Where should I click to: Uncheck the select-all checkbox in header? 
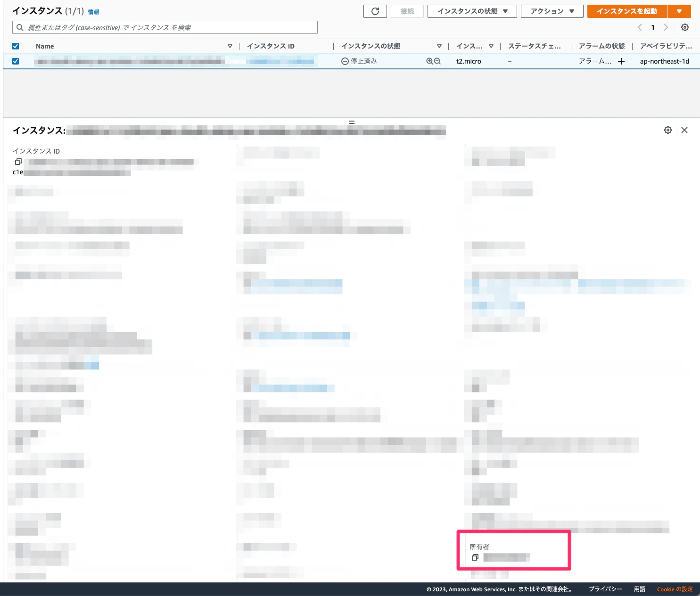point(16,46)
